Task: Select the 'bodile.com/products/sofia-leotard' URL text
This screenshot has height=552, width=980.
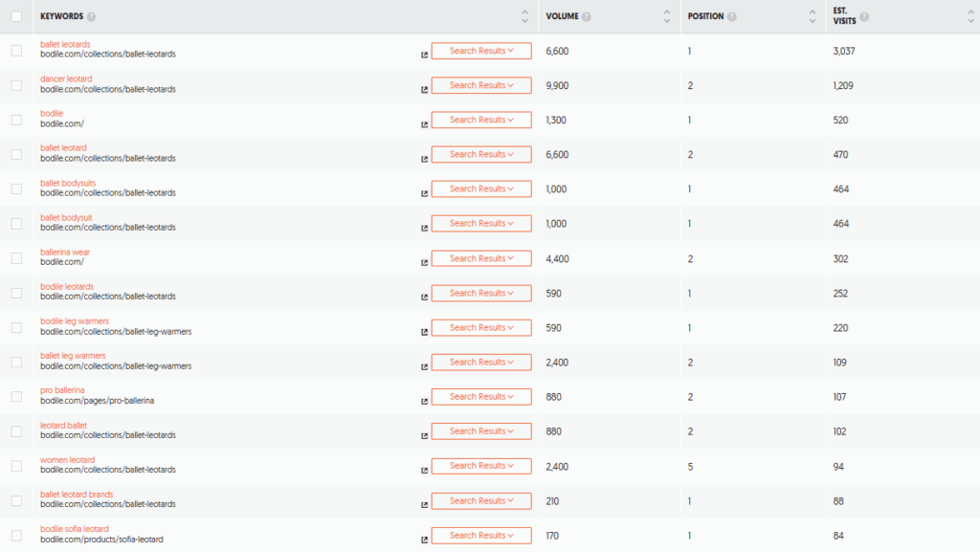Action: [x=101, y=540]
